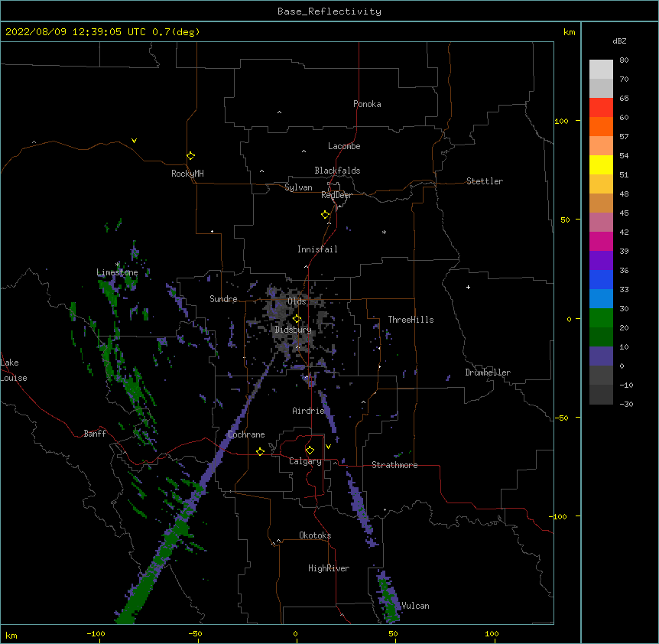
Task: Click the Lacombe city label
Action: (344, 146)
